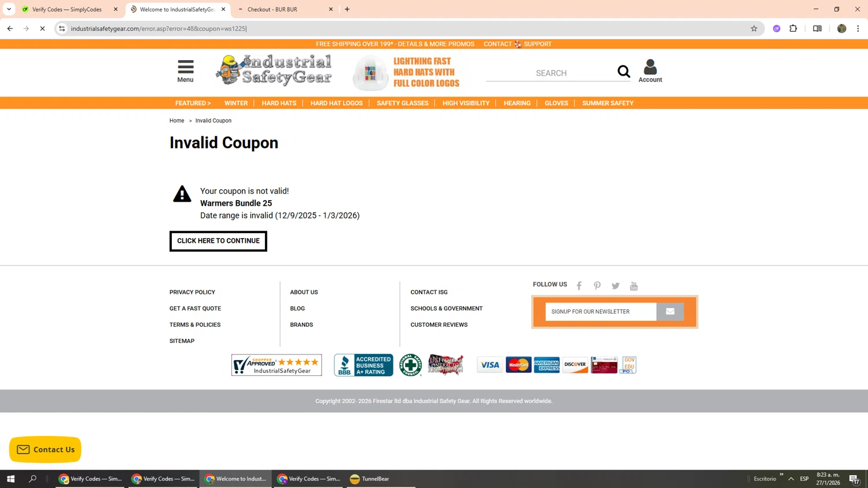Open site information icon in address bar
Image resolution: width=868 pixels, height=488 pixels.
click(62, 28)
